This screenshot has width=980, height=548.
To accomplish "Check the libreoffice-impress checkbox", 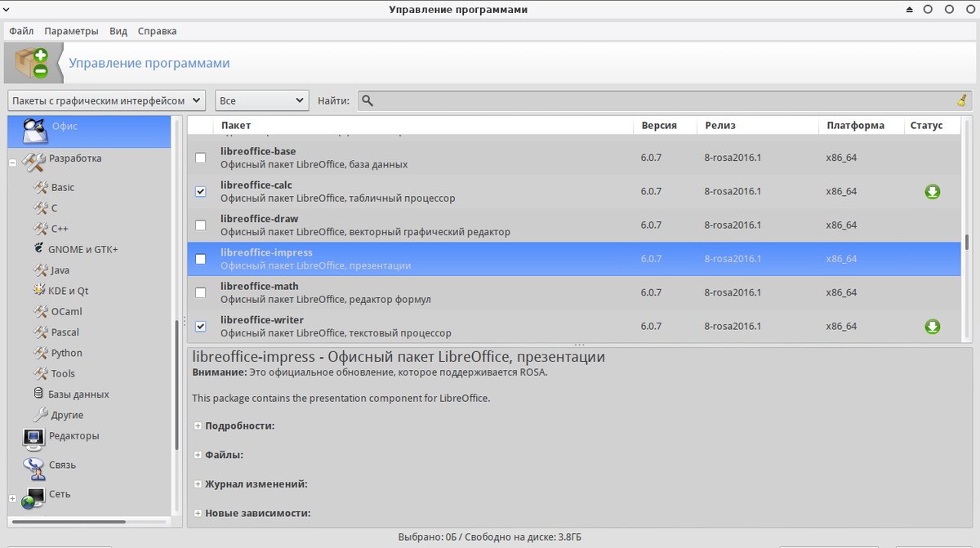I will point(201,259).
